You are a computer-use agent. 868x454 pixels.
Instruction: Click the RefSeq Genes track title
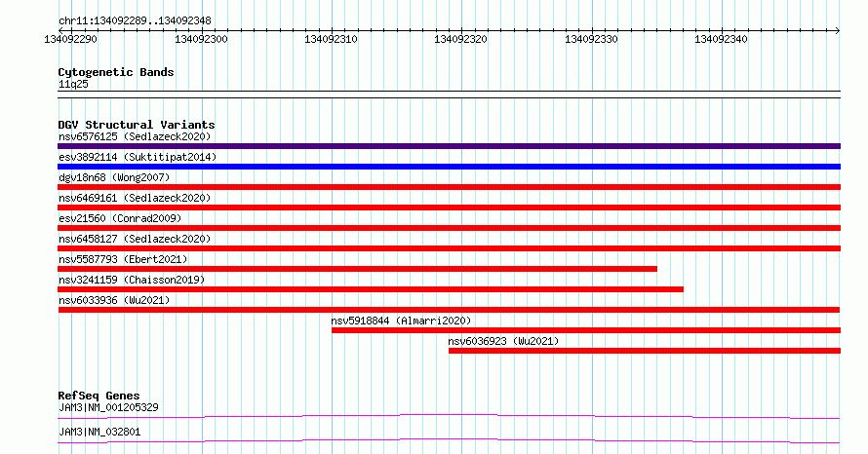[99, 396]
